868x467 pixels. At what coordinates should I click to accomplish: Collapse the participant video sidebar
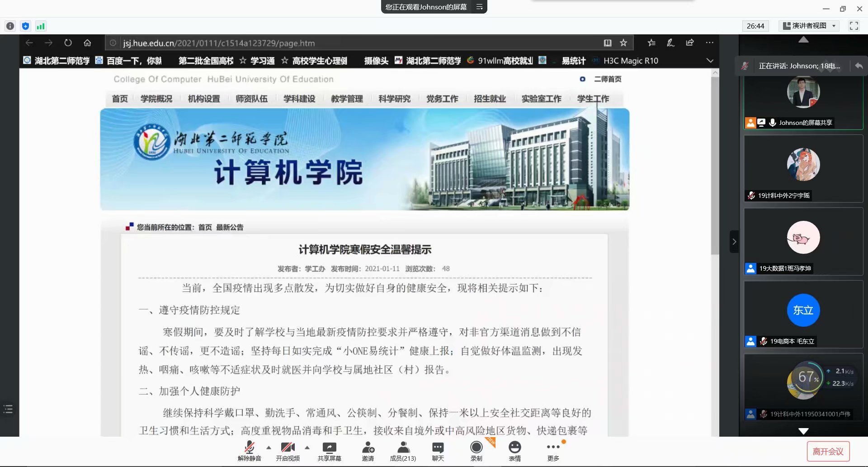[734, 242]
